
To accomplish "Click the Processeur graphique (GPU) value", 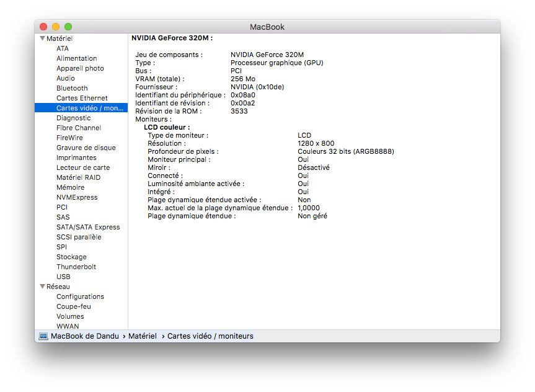I will 276,63.
